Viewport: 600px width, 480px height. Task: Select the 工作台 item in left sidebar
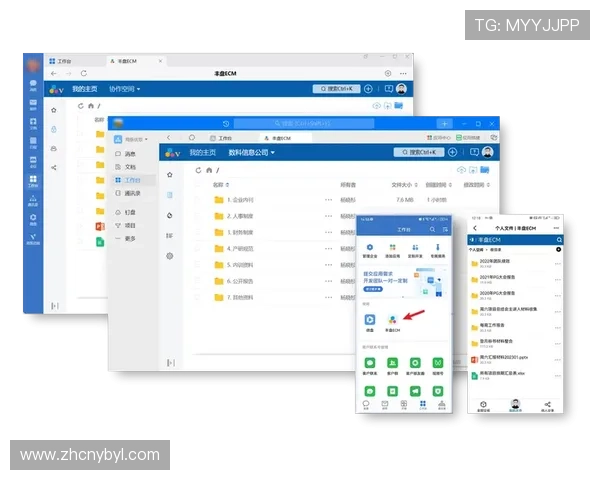(x=130, y=180)
